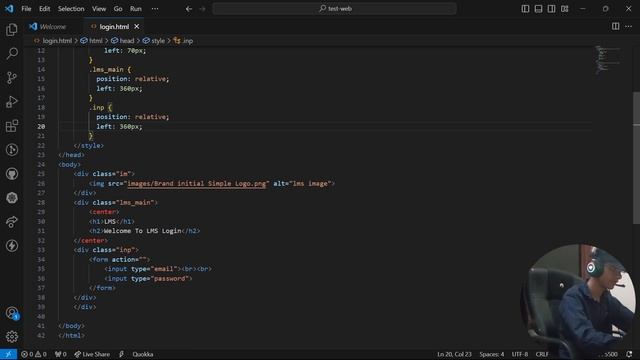Open the File menu
640x360 pixels.
[x=26, y=9]
